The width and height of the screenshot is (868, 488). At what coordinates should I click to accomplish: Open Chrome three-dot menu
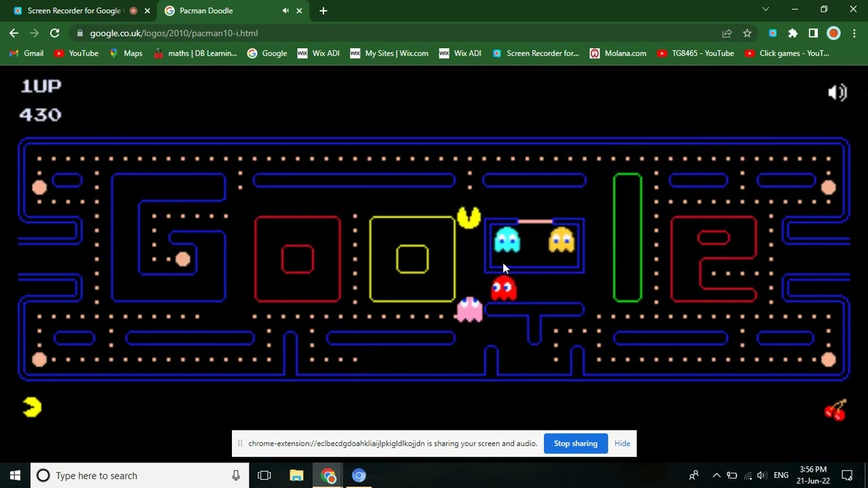tap(854, 33)
